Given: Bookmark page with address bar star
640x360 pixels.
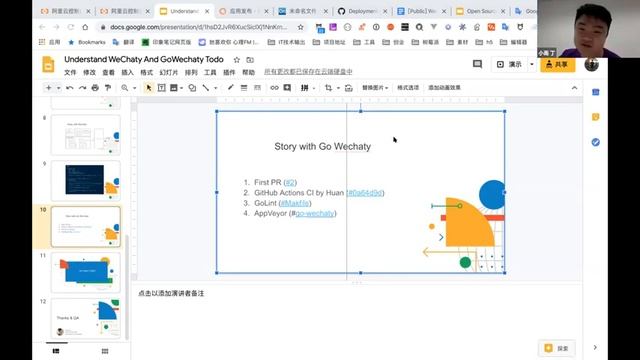Looking at the screenshot, I should point(301,27).
